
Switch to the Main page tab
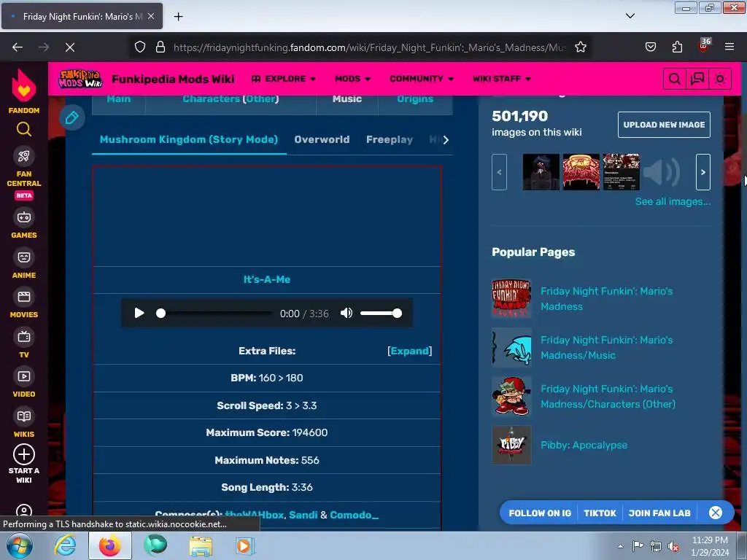pyautogui.click(x=119, y=99)
